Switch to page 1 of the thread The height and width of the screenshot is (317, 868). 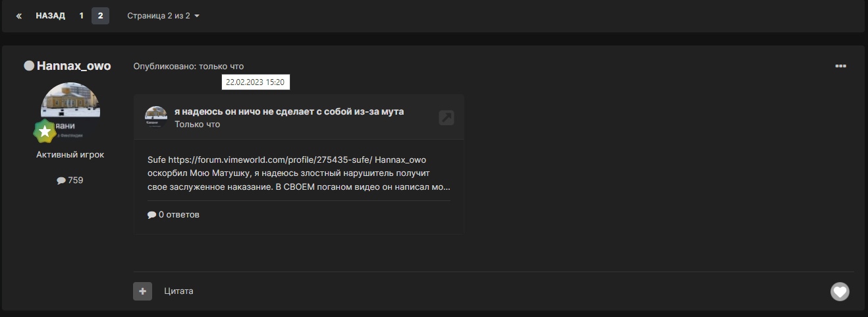click(82, 16)
